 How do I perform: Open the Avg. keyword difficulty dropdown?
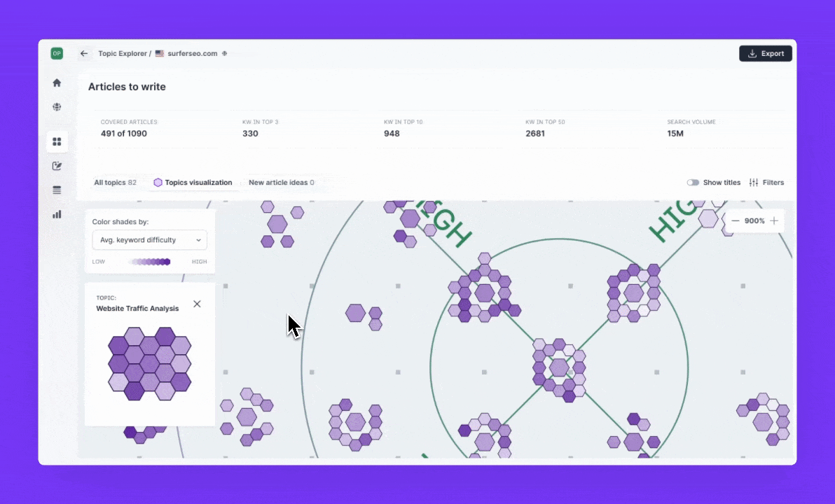coord(150,240)
